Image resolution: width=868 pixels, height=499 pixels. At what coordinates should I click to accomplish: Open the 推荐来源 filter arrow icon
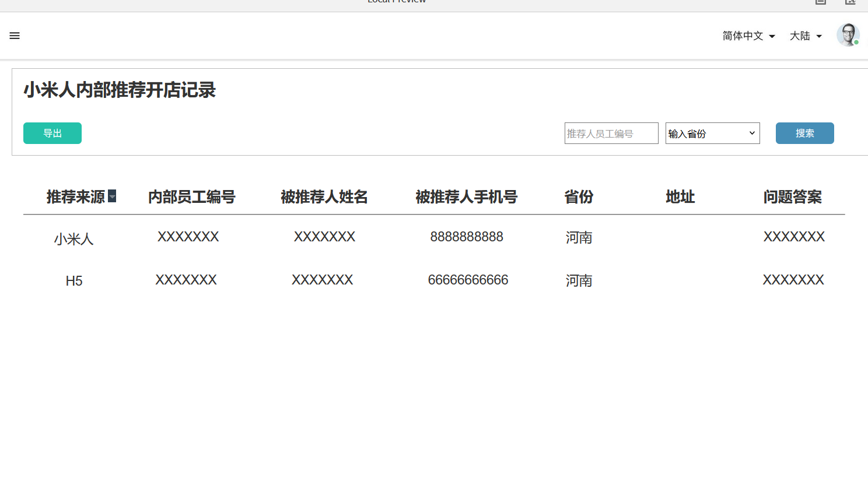(x=113, y=196)
